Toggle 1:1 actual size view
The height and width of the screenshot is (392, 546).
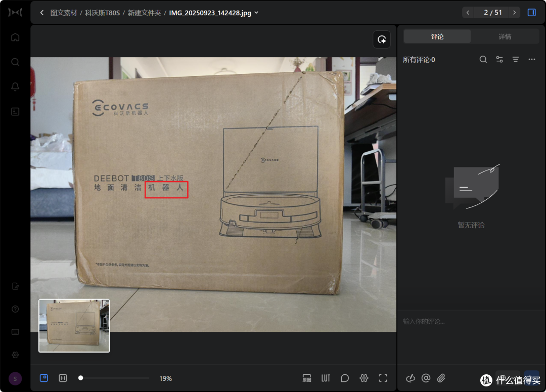[x=63, y=378]
